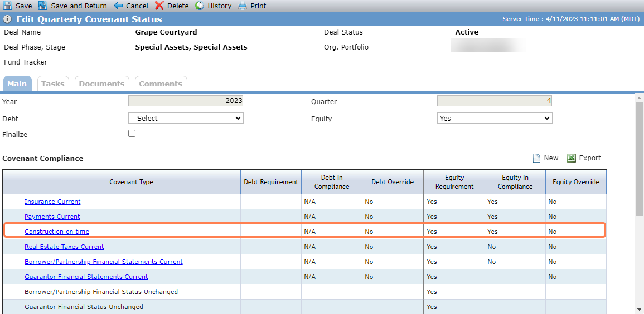644x314 pixels.
Task: Open the Payments Current link
Action: (x=52, y=217)
